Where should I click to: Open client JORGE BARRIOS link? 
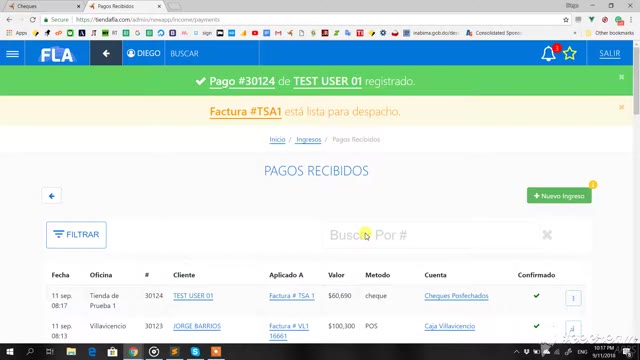coord(197,326)
